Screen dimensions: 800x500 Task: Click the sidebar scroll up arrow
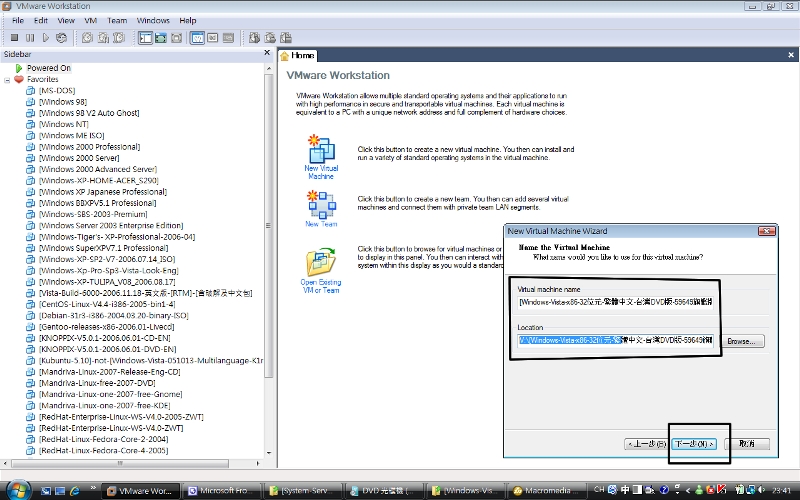pos(269,68)
